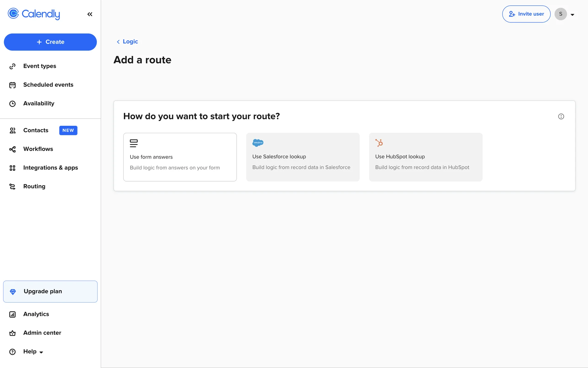Collapse the sidebar with double-chevron icon
This screenshot has width=588, height=368.
[x=90, y=14]
